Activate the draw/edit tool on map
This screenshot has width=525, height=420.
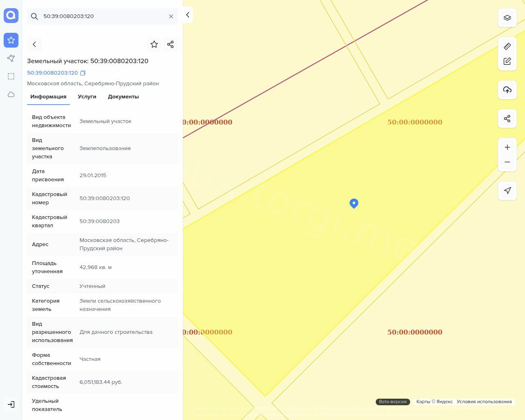pyautogui.click(x=507, y=61)
